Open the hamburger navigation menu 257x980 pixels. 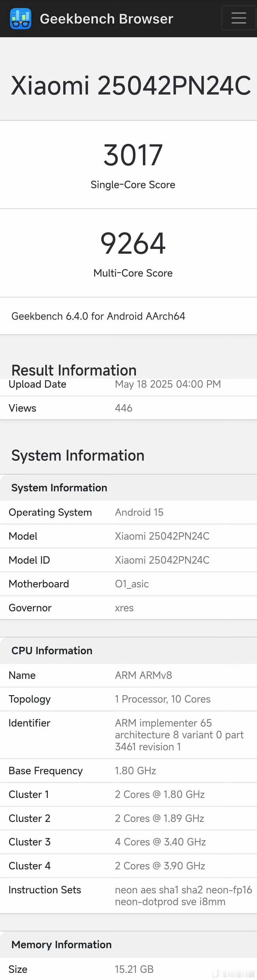tap(238, 18)
